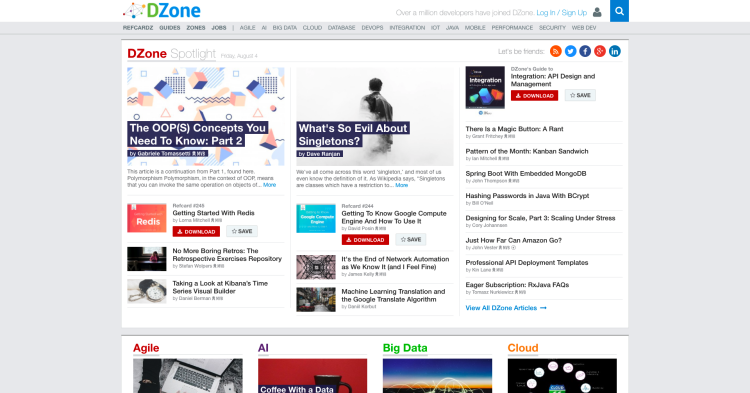Go to INTEGRATION in nav bar
The image size is (750, 393).
pyautogui.click(x=407, y=28)
